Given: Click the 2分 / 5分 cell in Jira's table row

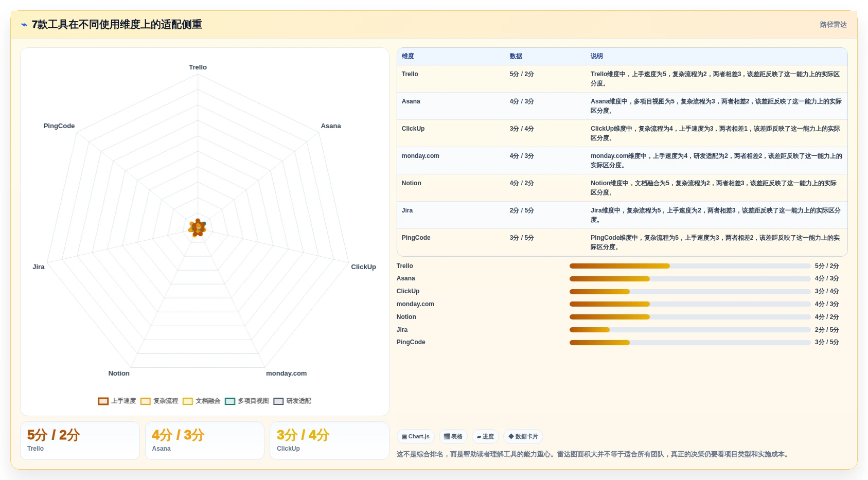Looking at the screenshot, I should pos(522,211).
